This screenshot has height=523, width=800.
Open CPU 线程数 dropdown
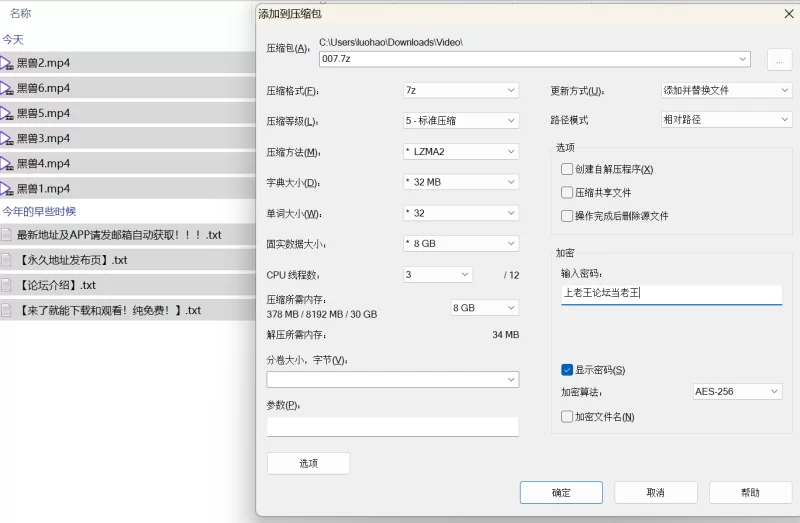(437, 275)
